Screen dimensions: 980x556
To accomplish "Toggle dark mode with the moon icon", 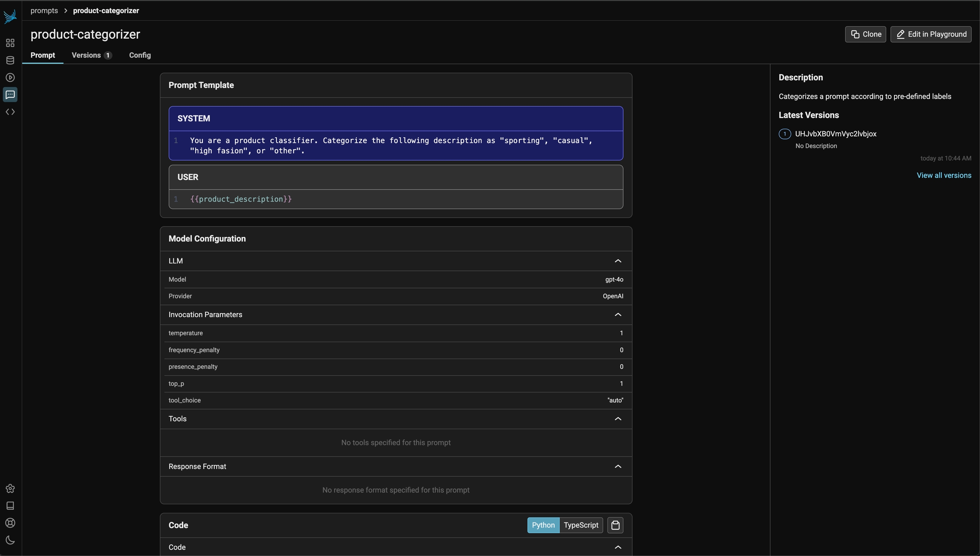I will [10, 540].
